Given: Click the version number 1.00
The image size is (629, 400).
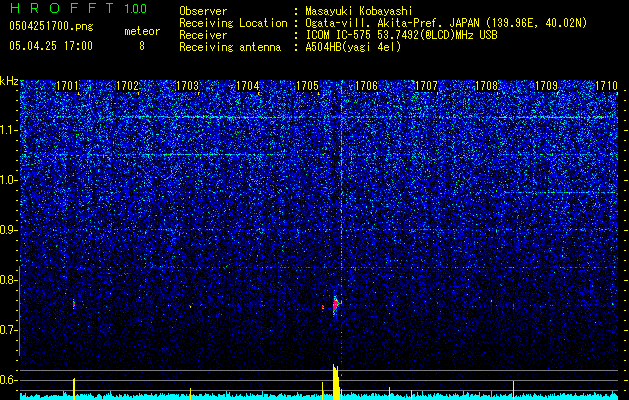Looking at the screenshot, I should point(136,8).
